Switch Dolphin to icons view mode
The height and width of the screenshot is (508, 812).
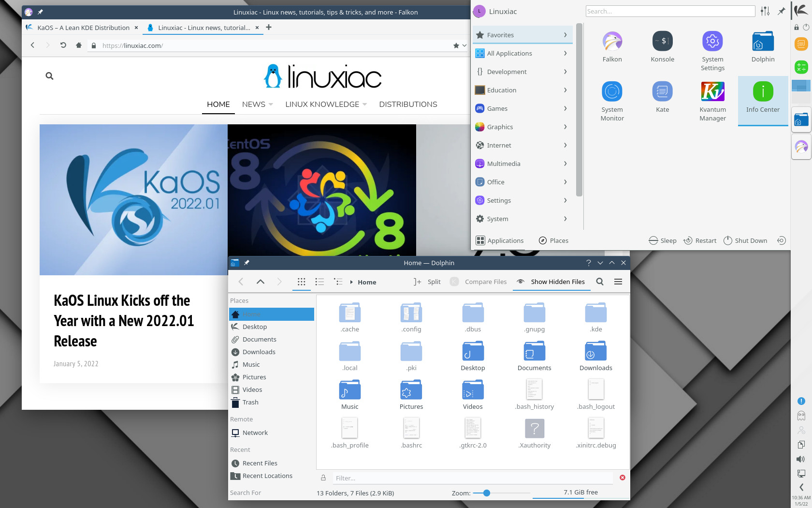pyautogui.click(x=301, y=282)
